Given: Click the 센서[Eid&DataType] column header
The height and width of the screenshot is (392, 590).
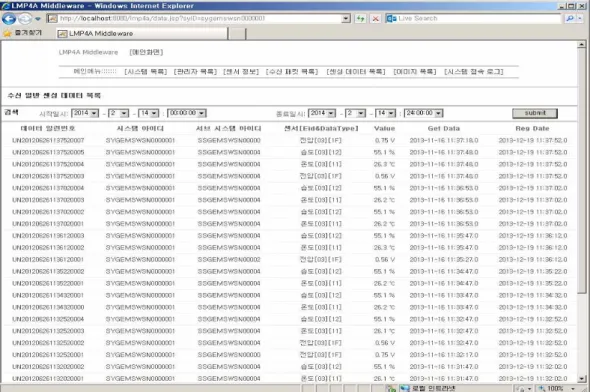Looking at the screenshot, I should pos(321,129).
